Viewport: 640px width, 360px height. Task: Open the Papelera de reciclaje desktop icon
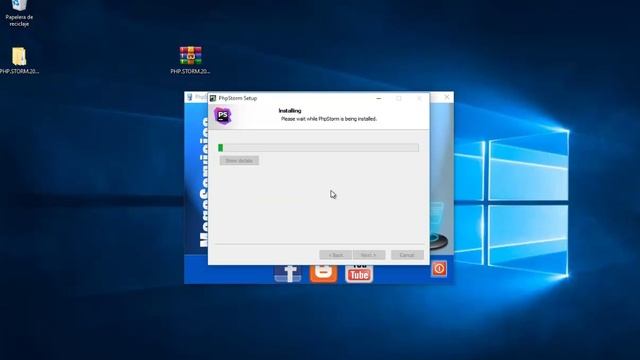[19, 12]
